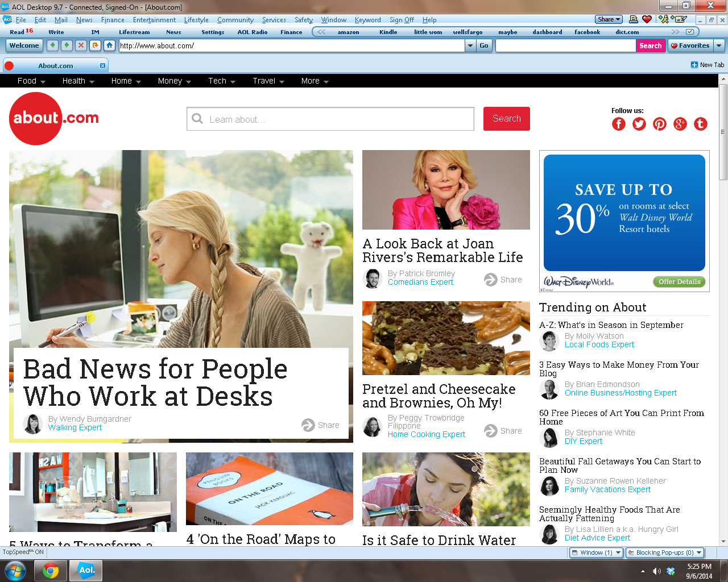
Task: Click the red heart icon beside the printer
Action: [647, 19]
